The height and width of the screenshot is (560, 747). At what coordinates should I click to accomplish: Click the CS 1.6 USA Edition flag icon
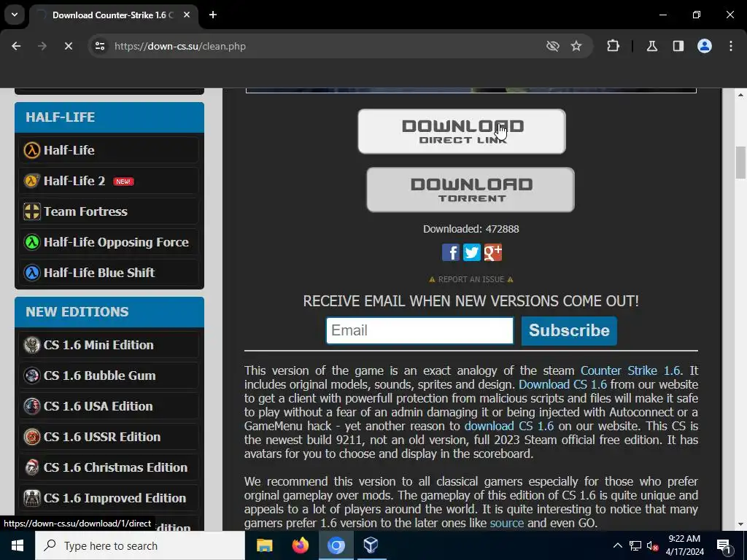coord(32,406)
